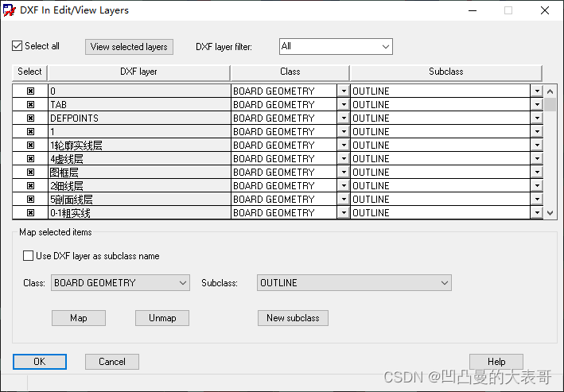Image resolution: width=564 pixels, height=392 pixels.
Task: Close the DXF In Edit/View Layers dialog
Action: coord(545,10)
